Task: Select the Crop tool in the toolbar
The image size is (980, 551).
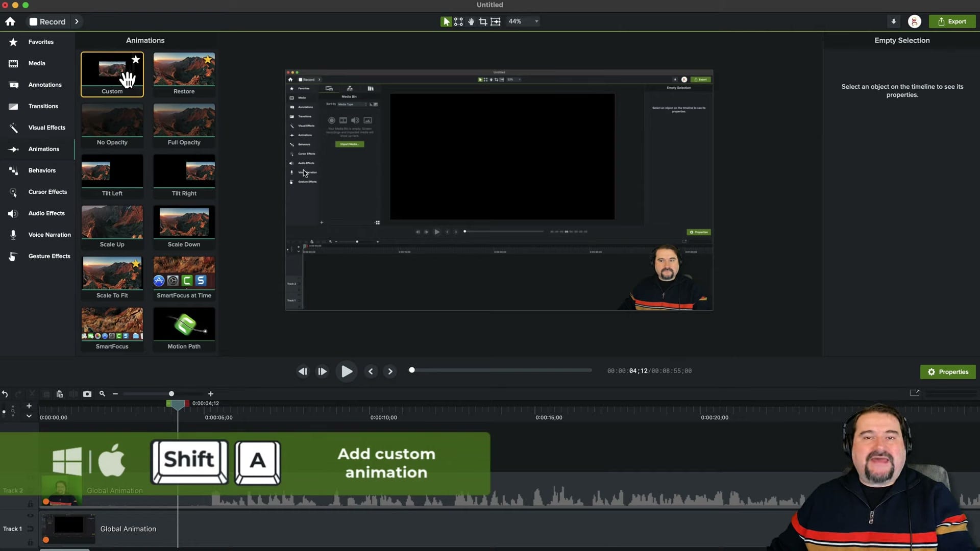Action: coord(483,21)
